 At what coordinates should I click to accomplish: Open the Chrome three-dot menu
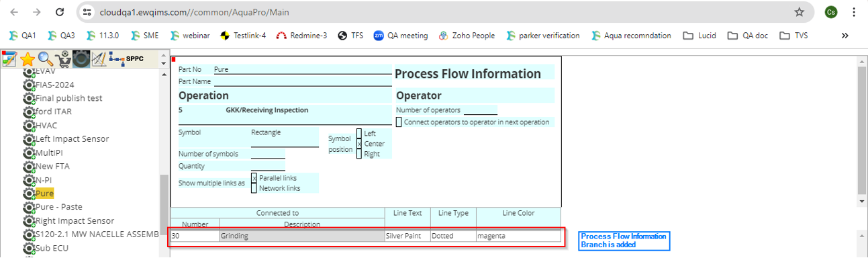[854, 12]
